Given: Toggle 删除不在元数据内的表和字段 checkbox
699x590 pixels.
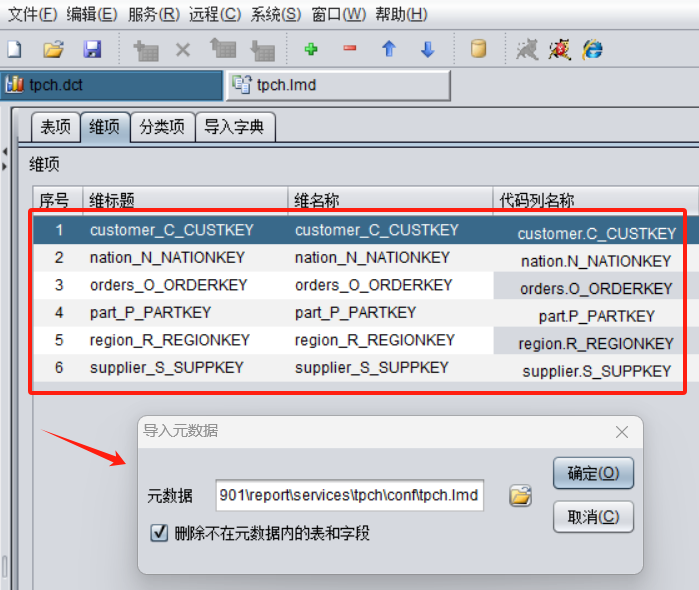Looking at the screenshot, I should click(159, 532).
